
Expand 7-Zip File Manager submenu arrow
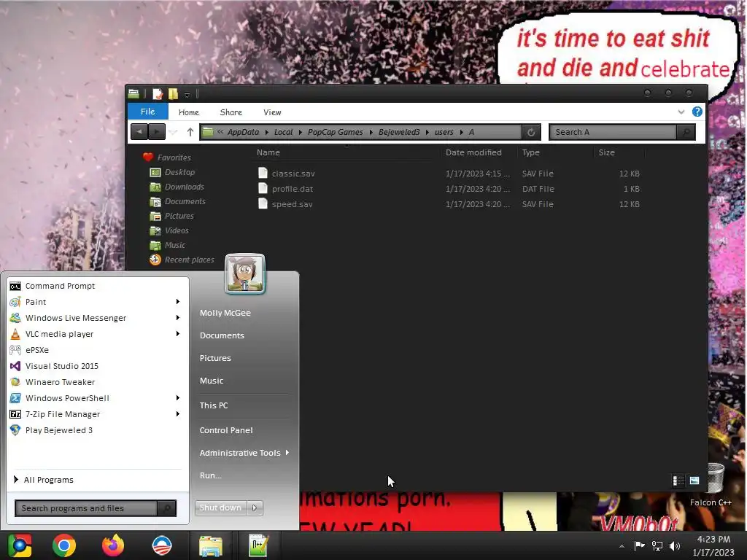(x=178, y=414)
